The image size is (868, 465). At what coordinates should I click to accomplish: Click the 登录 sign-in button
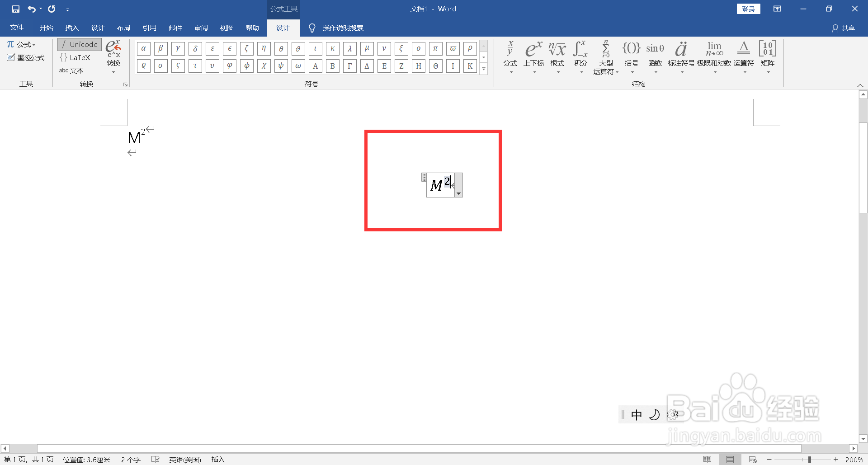748,9
